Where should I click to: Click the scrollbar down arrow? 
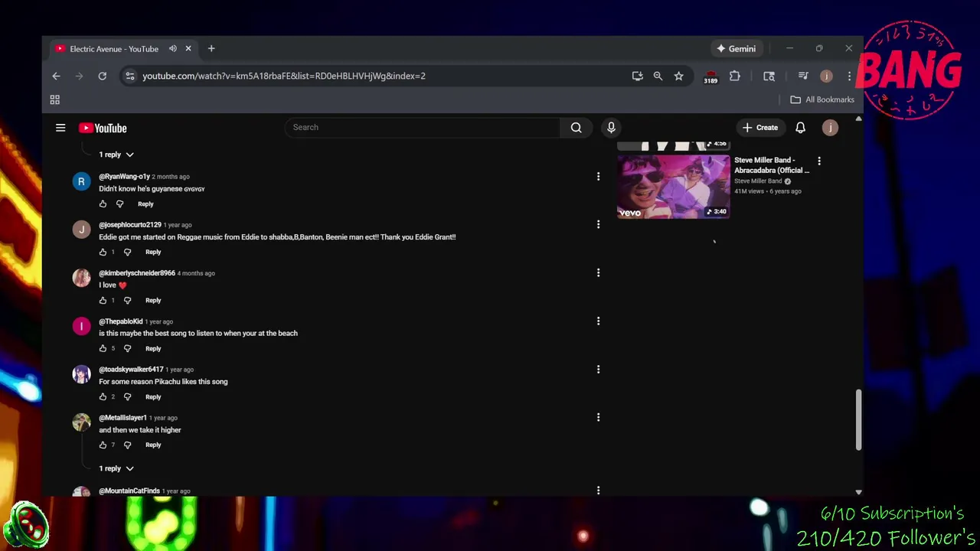tap(858, 492)
